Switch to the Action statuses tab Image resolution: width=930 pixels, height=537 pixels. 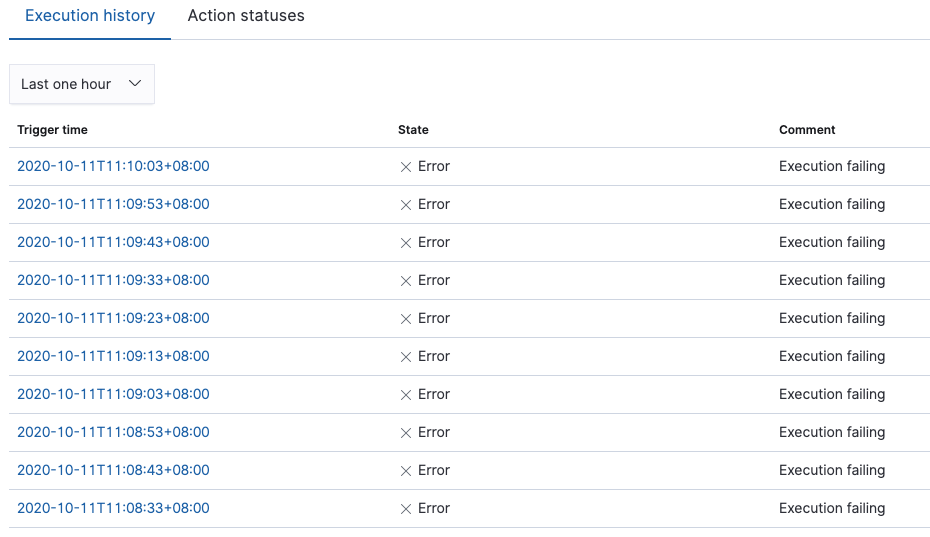[246, 16]
